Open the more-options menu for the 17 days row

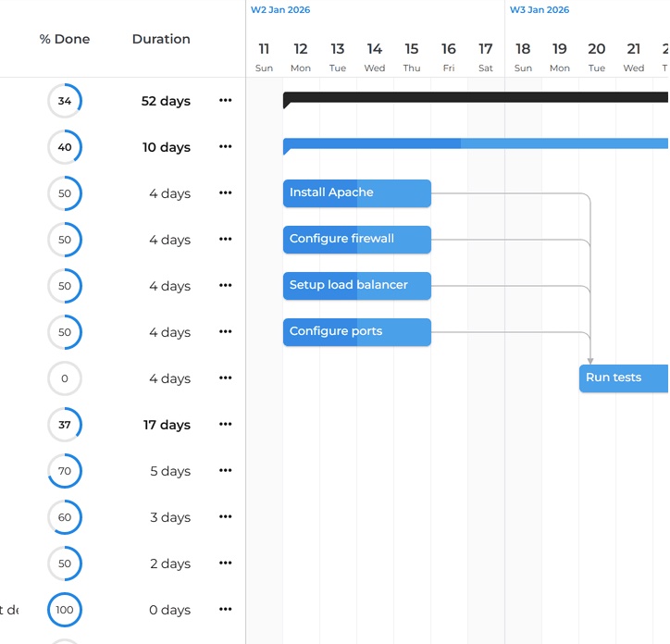(225, 424)
